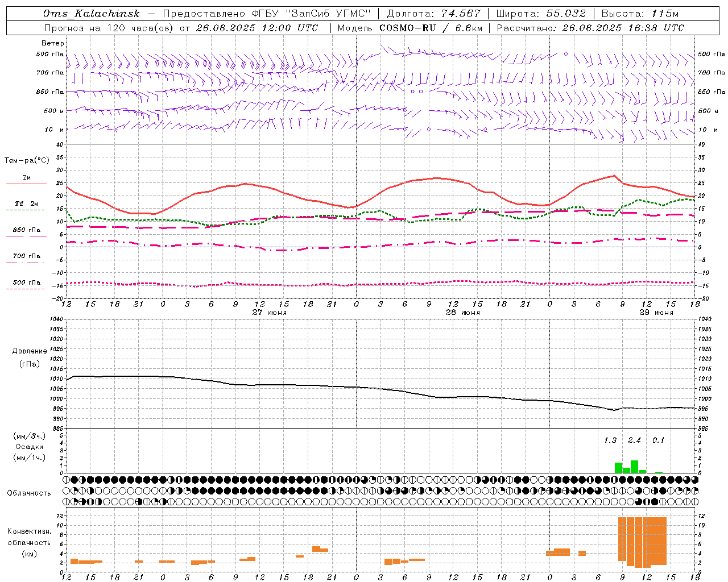Click the large orange convective cloud block
728x582 pixels.
(642, 542)
